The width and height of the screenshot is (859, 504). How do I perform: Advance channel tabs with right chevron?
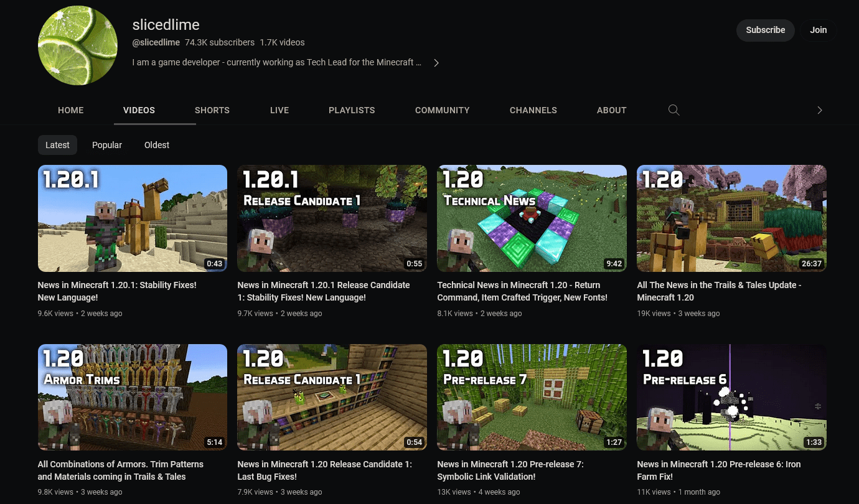(820, 110)
